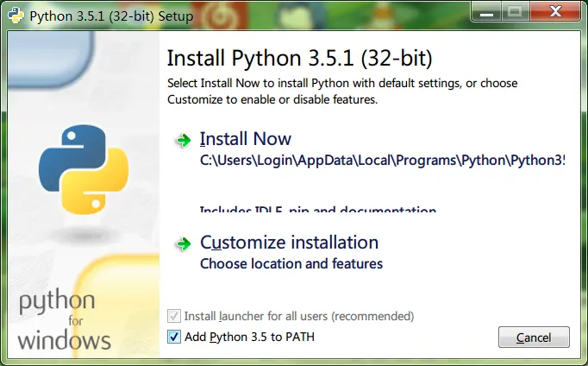
Task: Minimize the Python Setup window
Action: tap(486, 12)
